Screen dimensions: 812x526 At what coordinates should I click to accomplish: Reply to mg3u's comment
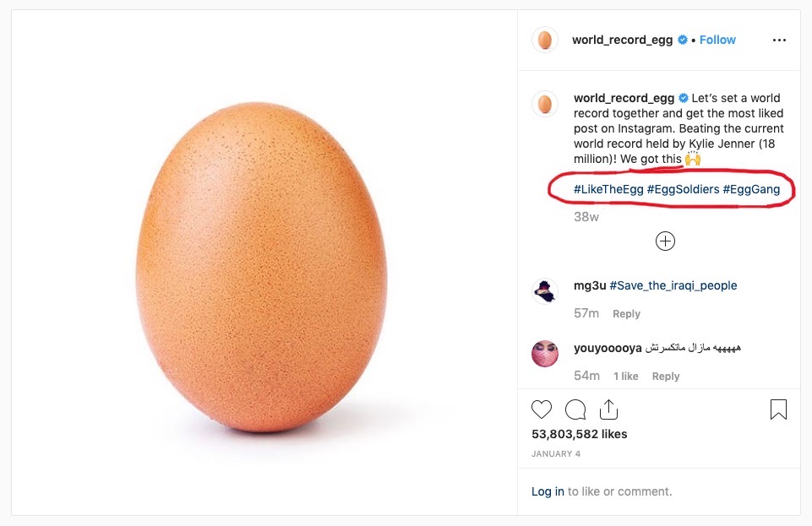626,313
